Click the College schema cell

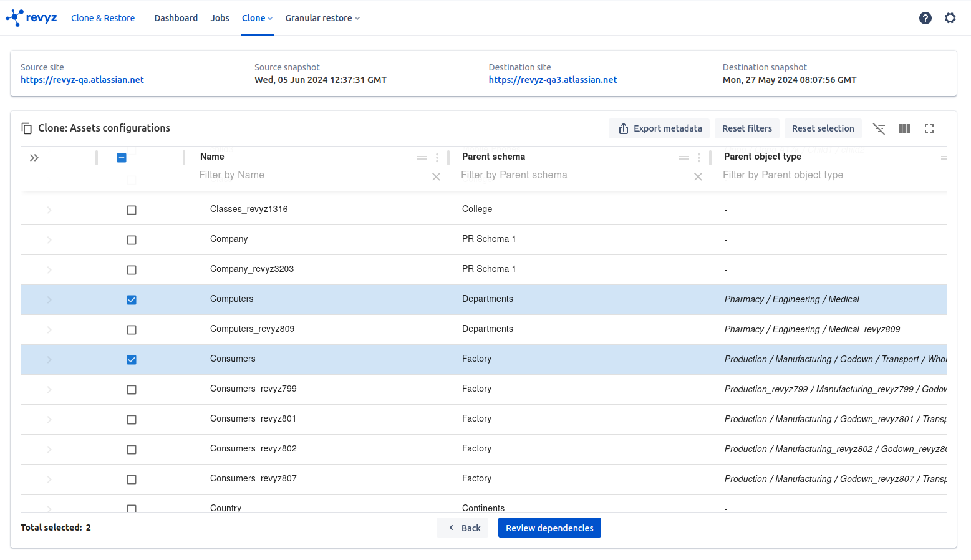pos(477,209)
